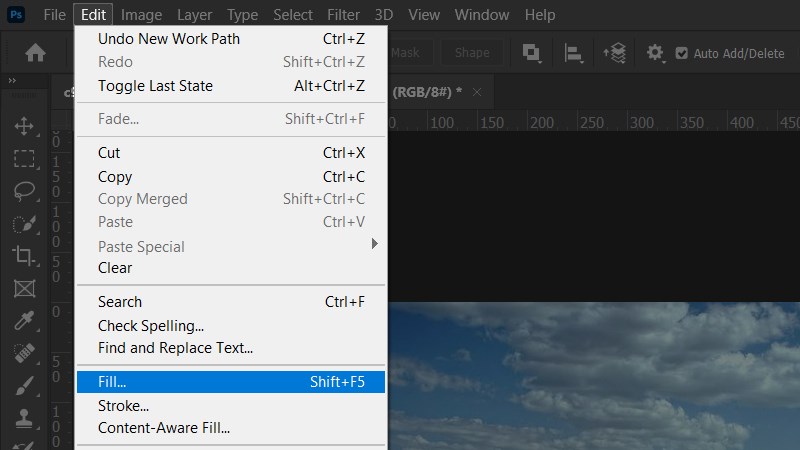This screenshot has height=450, width=800.
Task: Open the path arrangement layers icon
Action: [615, 53]
